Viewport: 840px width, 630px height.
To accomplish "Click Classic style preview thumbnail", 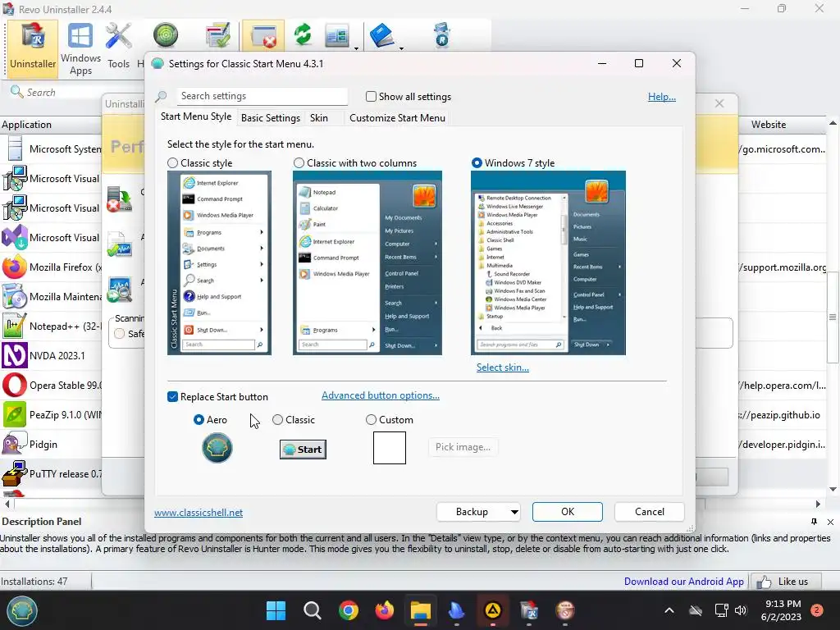I will click(x=219, y=263).
